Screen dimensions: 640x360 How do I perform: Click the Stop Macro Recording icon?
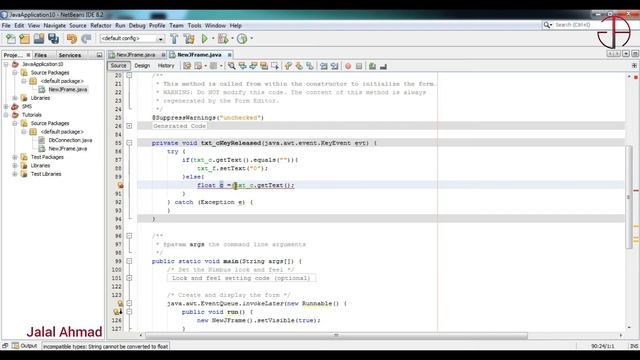(x=359, y=66)
